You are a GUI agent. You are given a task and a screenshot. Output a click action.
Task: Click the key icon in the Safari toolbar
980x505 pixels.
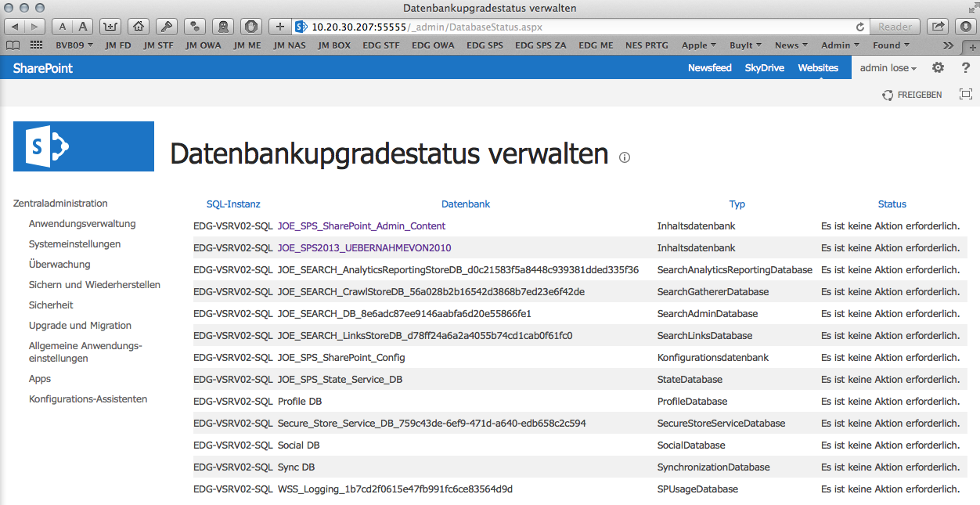167,27
